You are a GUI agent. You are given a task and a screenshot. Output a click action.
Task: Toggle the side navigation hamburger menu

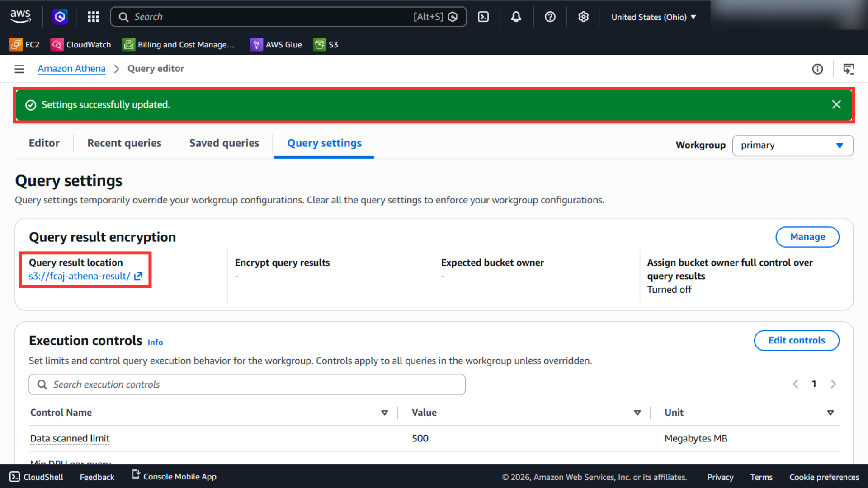pos(19,69)
